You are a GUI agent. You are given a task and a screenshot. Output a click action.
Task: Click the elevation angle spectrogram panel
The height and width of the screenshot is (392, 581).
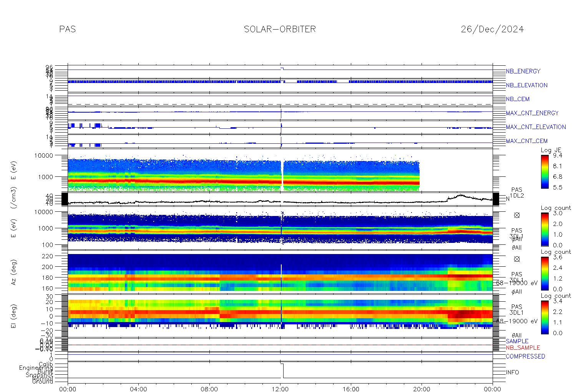click(280, 316)
